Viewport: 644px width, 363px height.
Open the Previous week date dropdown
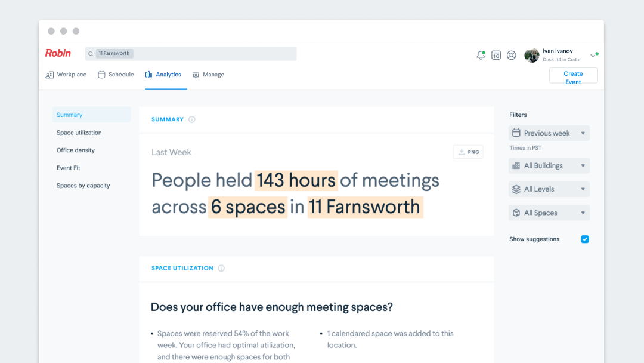(549, 133)
